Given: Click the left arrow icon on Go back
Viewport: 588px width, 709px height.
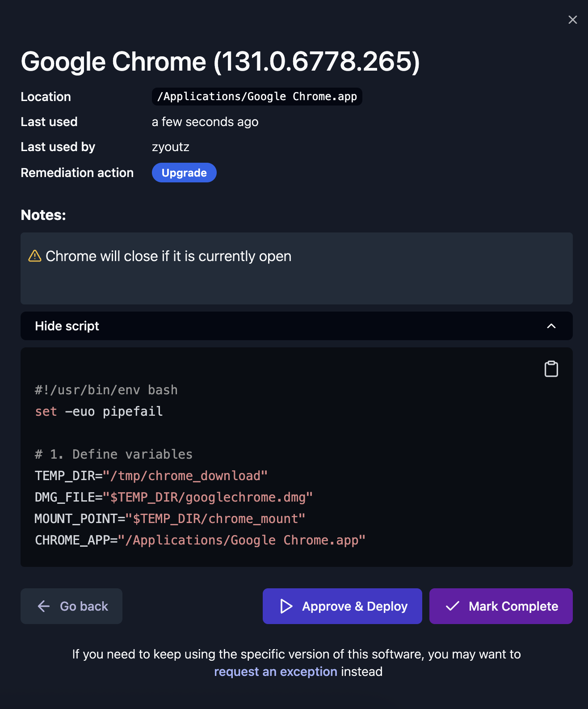Looking at the screenshot, I should (x=44, y=606).
